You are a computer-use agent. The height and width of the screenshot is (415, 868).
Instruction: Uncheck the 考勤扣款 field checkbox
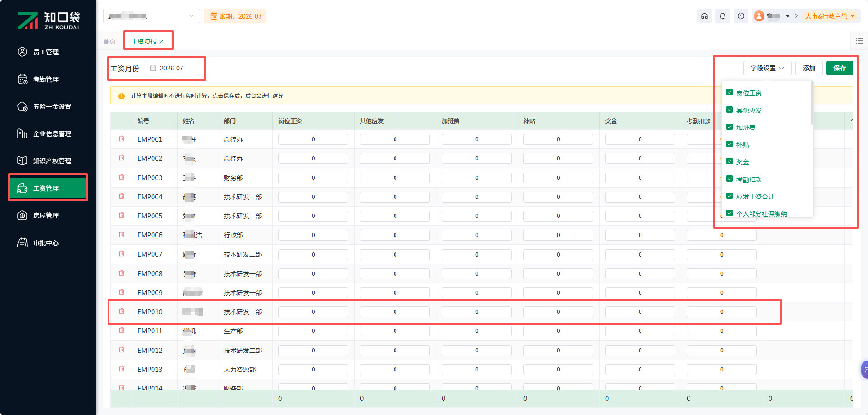730,179
